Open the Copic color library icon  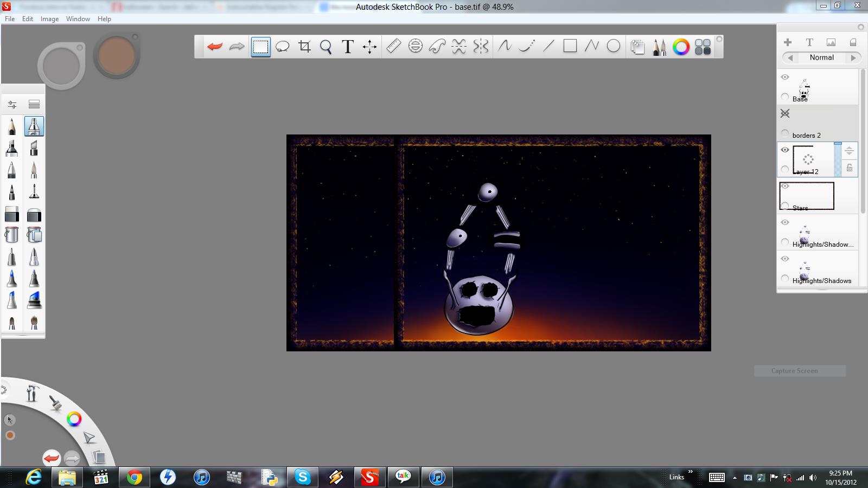703,47
